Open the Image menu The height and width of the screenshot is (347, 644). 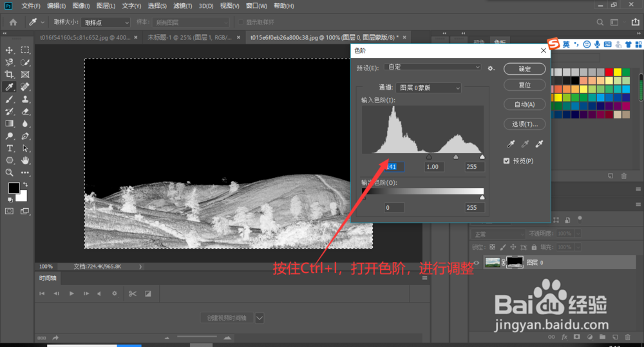81,6
